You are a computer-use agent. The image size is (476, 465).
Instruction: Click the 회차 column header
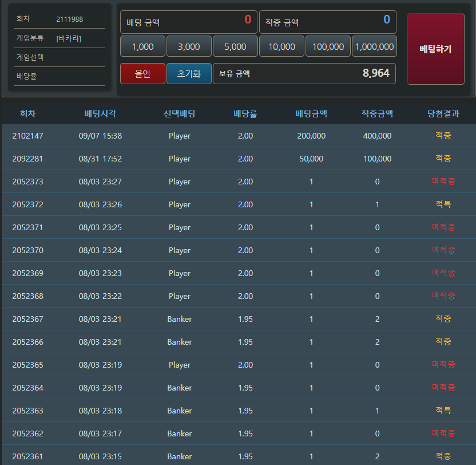coord(27,113)
